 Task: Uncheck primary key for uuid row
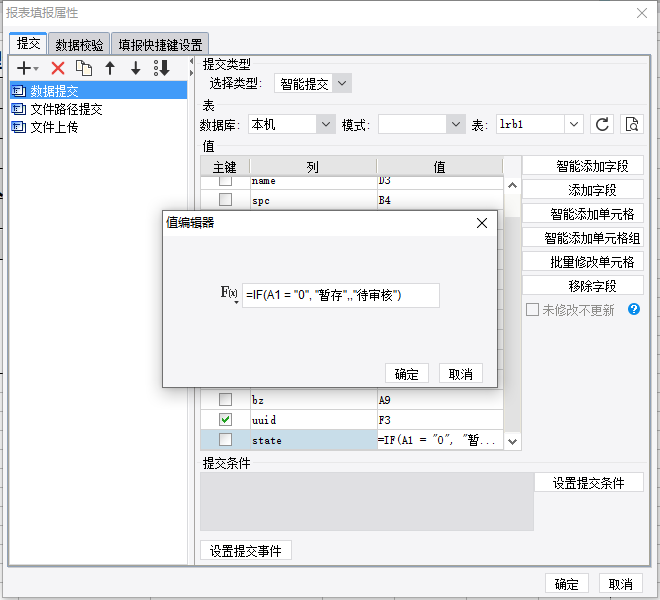225,419
